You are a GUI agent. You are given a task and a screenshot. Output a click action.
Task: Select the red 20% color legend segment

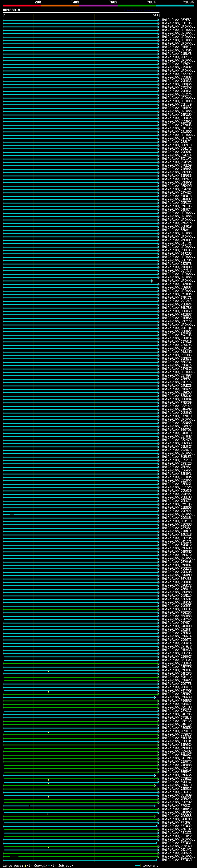click(22, 6)
